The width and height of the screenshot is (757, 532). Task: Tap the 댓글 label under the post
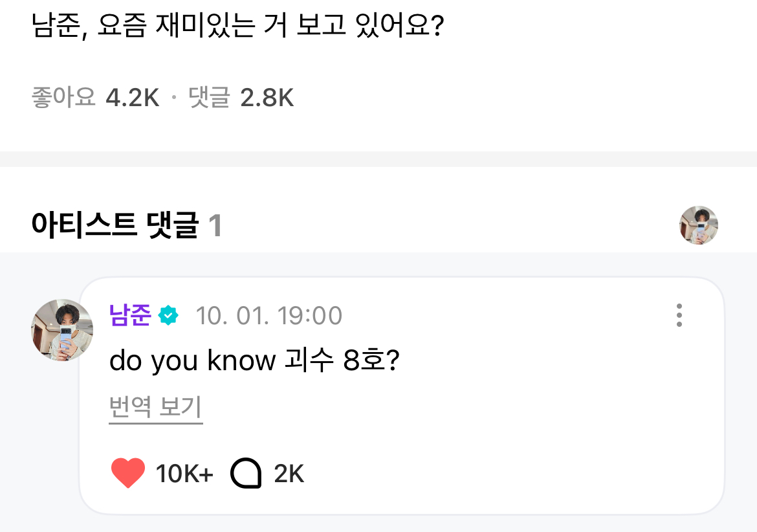[209, 98]
